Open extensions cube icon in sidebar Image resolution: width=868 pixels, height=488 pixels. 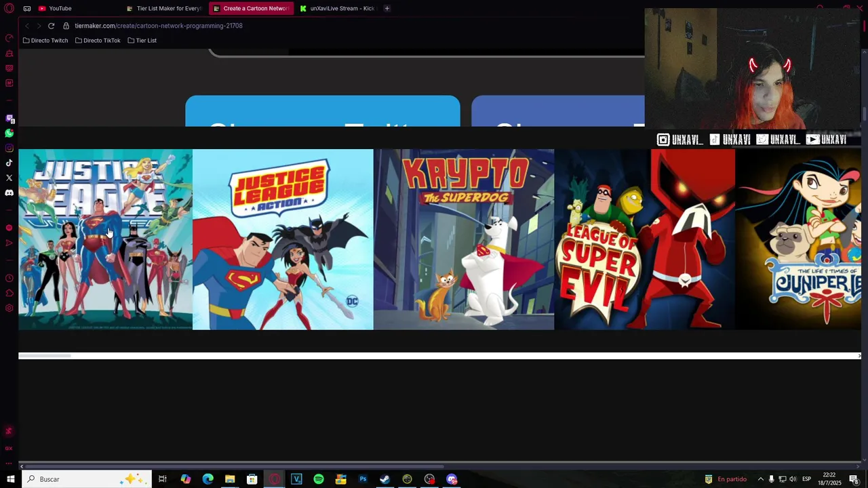[9, 293]
